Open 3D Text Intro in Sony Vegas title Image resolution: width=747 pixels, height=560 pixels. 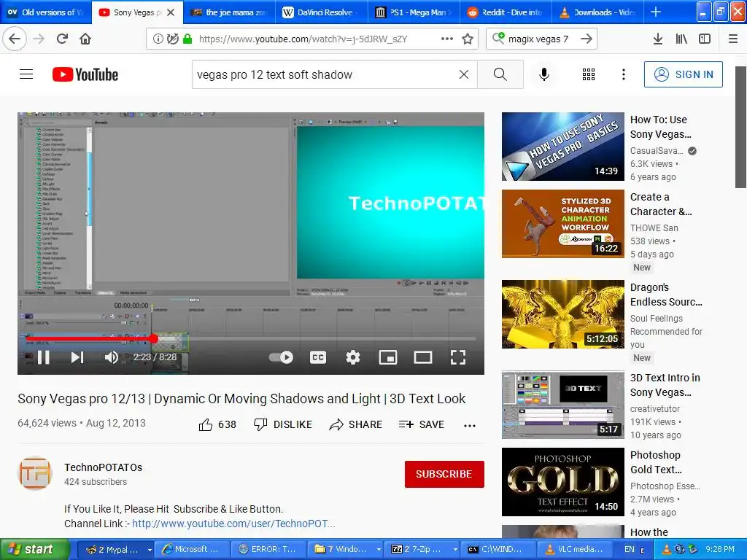(x=665, y=385)
